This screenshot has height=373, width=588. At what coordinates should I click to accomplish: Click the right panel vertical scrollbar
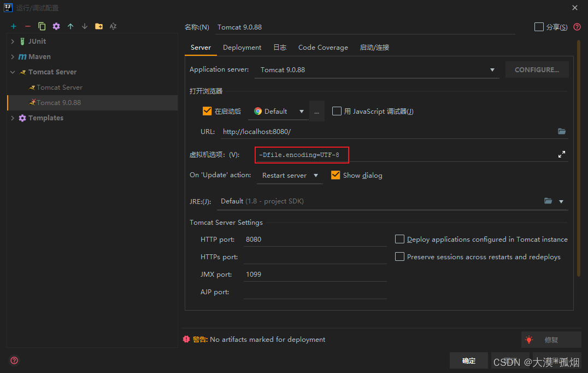(579, 158)
